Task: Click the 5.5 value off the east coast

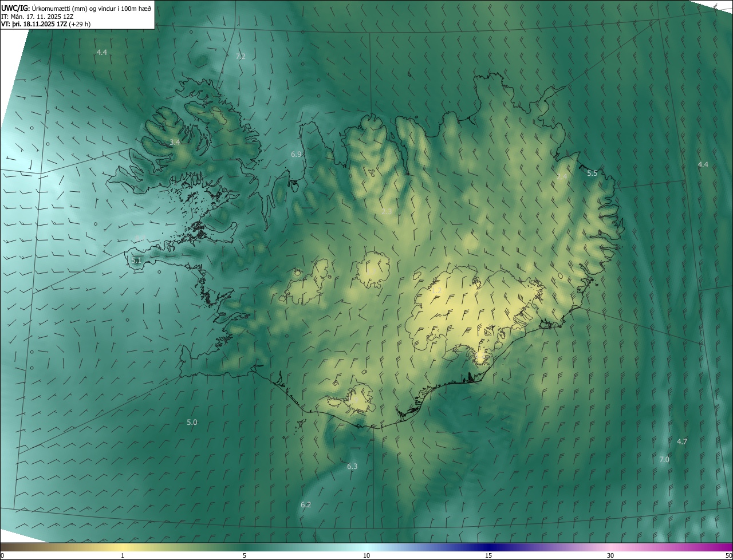Action: 592,173
